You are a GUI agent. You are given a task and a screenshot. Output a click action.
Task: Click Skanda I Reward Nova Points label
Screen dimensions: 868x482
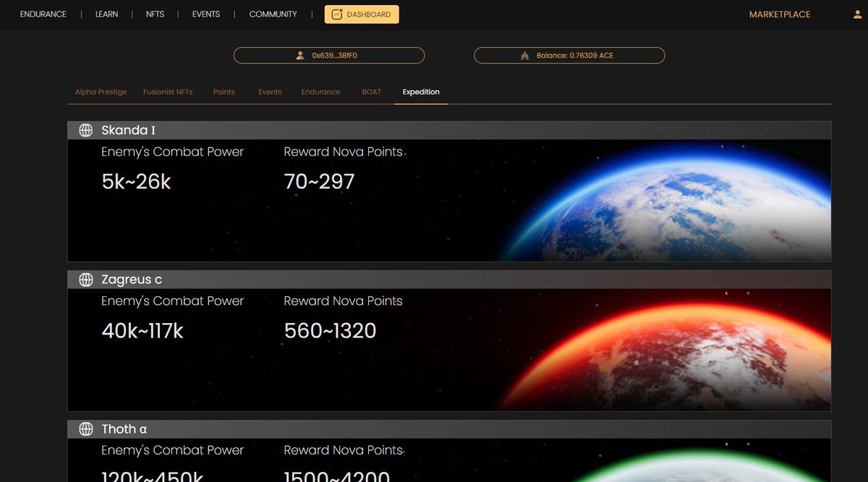click(344, 152)
